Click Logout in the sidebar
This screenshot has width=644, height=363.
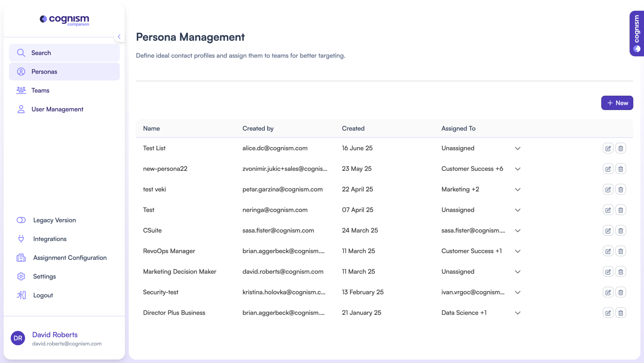(43, 295)
